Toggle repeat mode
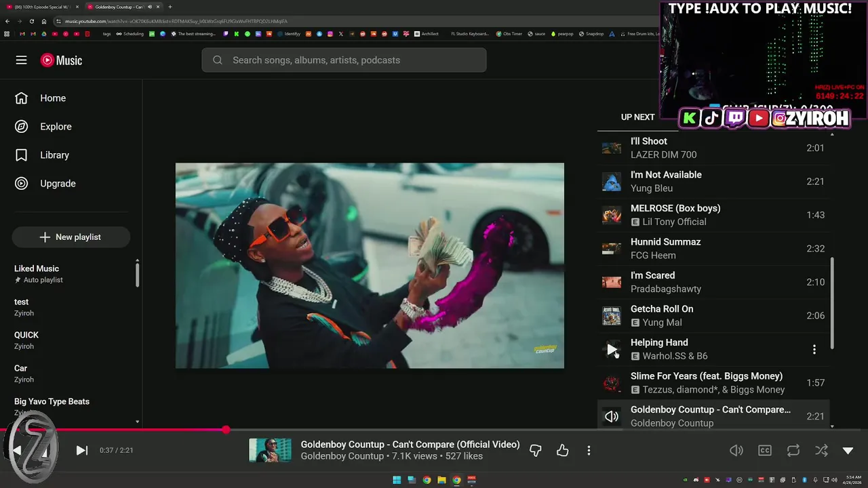Viewport: 868px width, 488px height. 793,451
